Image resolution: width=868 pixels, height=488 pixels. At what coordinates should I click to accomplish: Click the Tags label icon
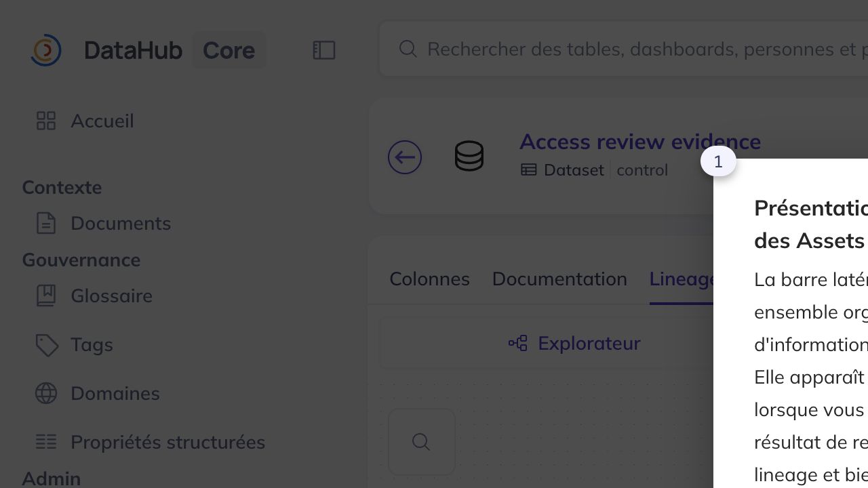(46, 344)
